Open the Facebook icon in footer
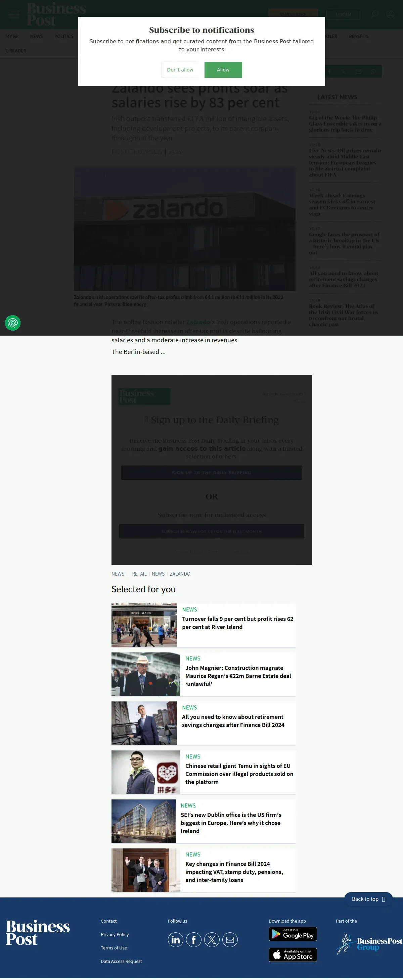 tap(194, 940)
